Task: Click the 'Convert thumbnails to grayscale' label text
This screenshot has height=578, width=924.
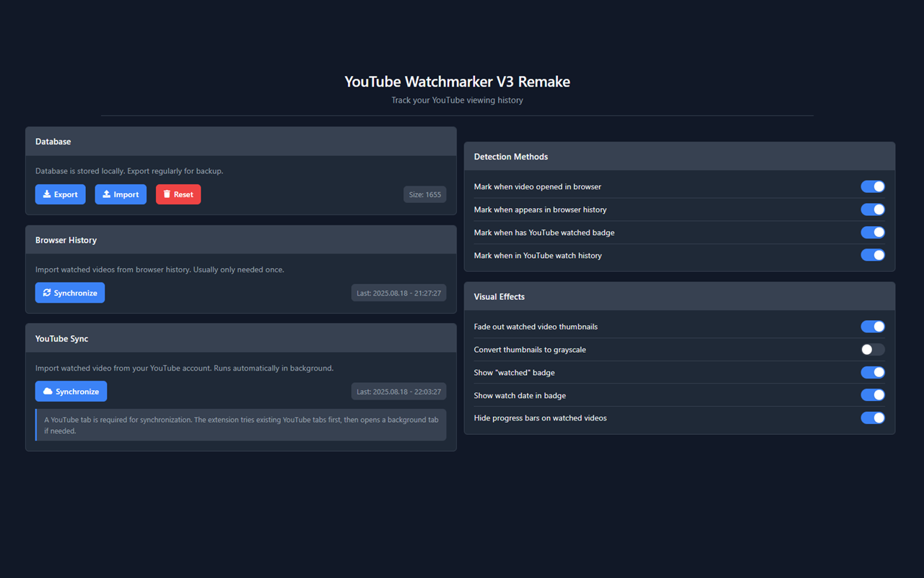Action: point(530,350)
